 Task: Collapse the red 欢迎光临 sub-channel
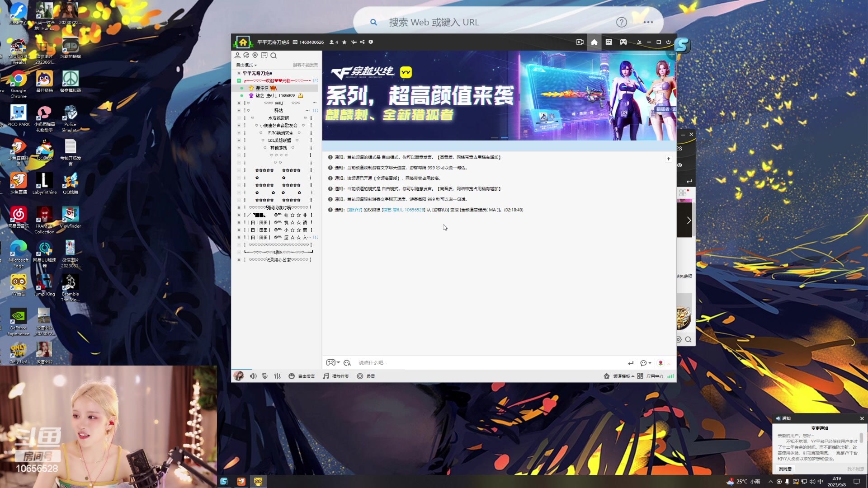pyautogui.click(x=239, y=81)
